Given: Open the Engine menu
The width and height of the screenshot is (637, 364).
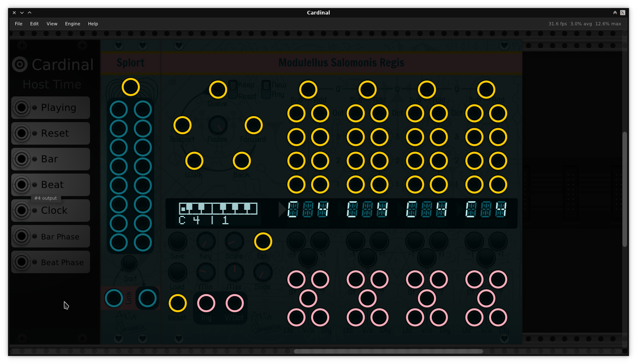Looking at the screenshot, I should [x=73, y=24].
